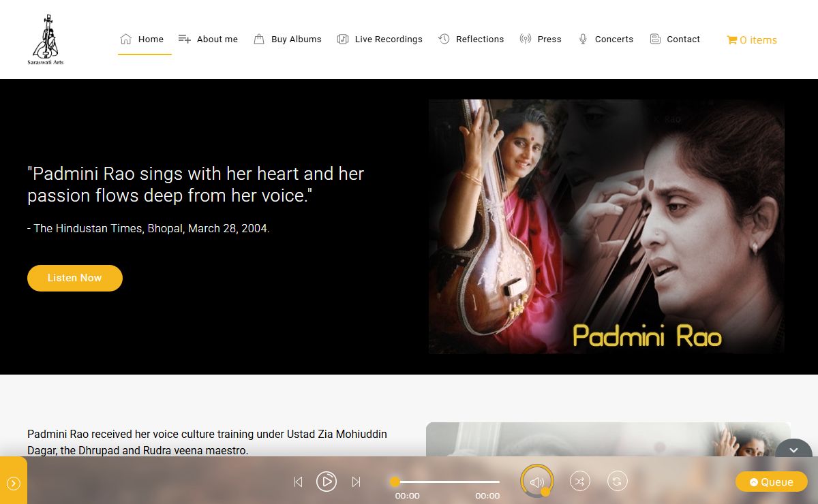This screenshot has height=504, width=818.
Task: Open the About me page
Action: (208, 40)
